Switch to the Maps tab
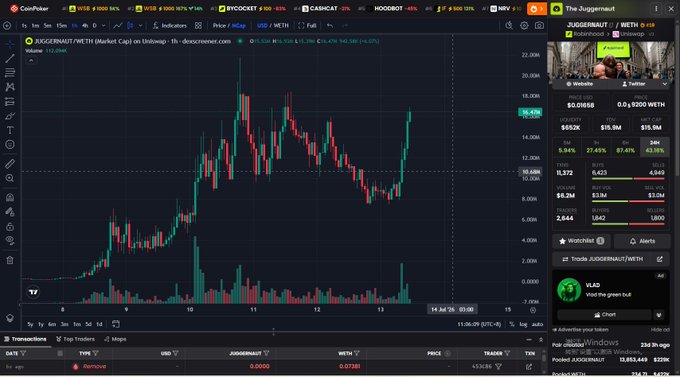Image resolution: width=680 pixels, height=377 pixels. pos(115,339)
